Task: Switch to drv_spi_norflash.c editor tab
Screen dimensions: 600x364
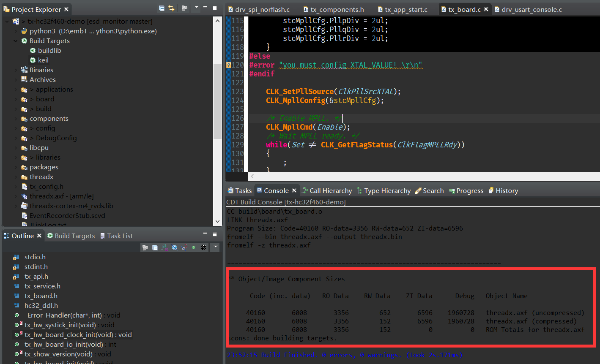Action: tap(259, 9)
